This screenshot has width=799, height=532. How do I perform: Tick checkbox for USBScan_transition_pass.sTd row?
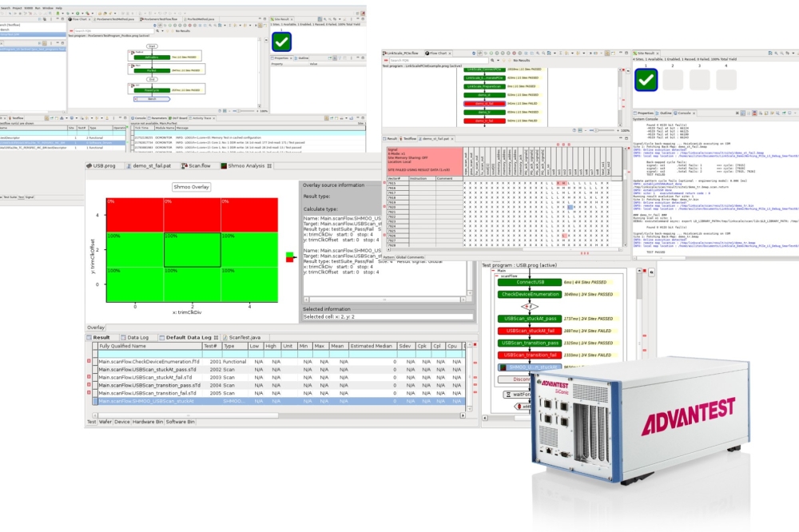click(x=95, y=385)
